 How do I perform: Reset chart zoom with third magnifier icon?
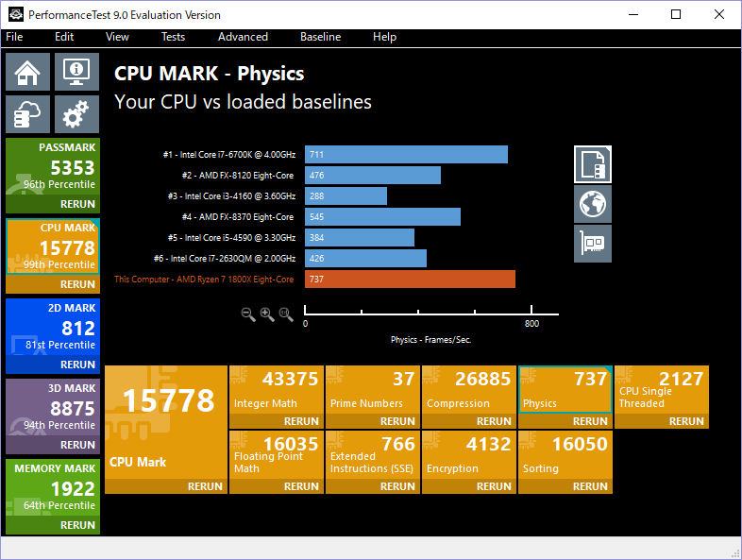tap(286, 314)
